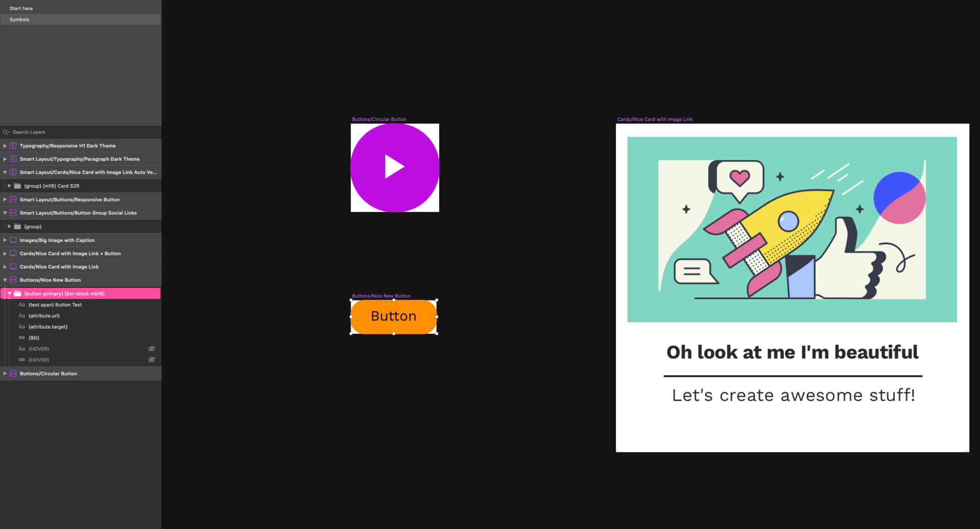Image resolution: width=980 pixels, height=529 pixels.
Task: Open the Symbols page
Action: click(x=19, y=19)
